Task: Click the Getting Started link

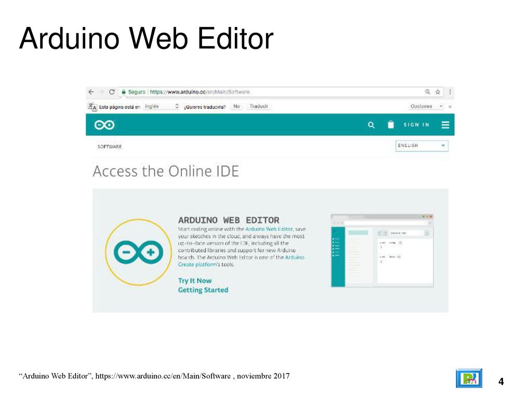Action: (203, 290)
